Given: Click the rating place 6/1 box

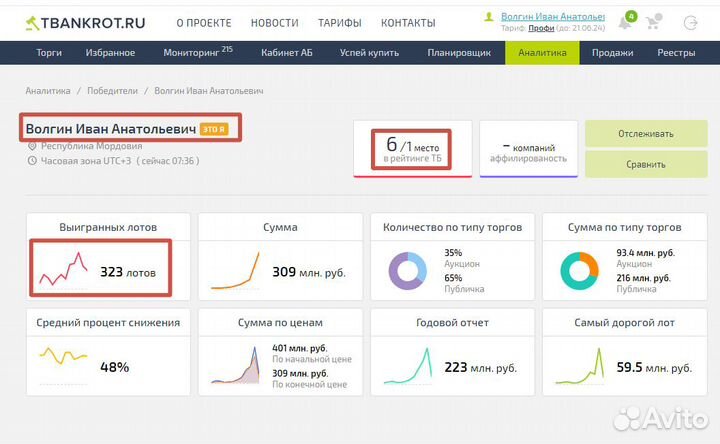Looking at the screenshot, I should coord(411,149).
